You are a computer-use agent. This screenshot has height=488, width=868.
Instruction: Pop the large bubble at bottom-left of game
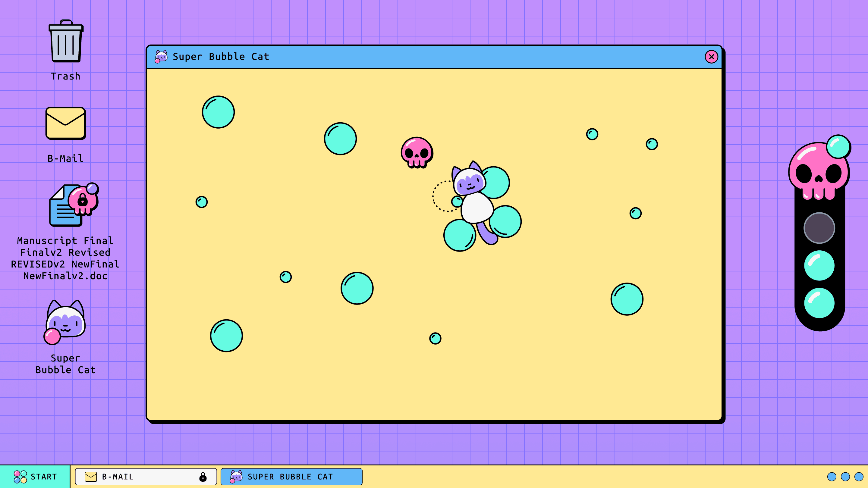[226, 336]
